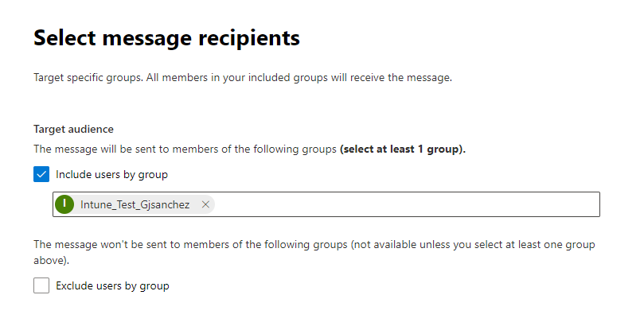
Task: Click the Exclude users by group label
Action: [x=112, y=285]
